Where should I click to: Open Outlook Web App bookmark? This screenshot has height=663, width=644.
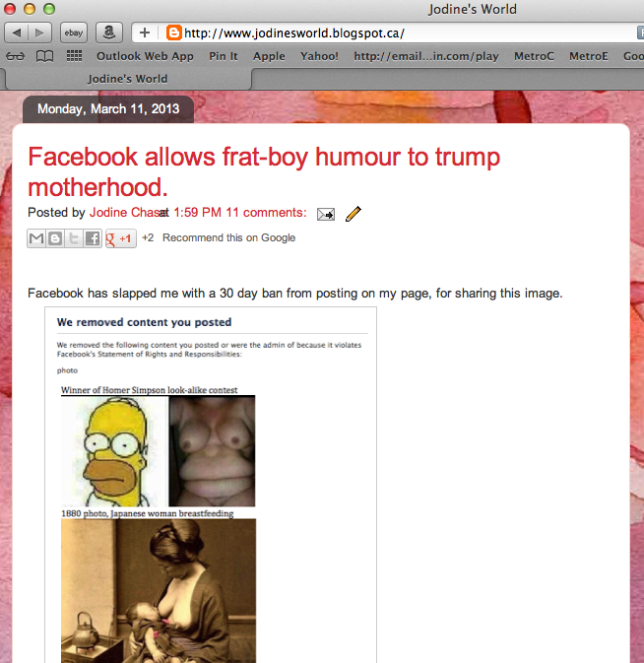click(145, 56)
